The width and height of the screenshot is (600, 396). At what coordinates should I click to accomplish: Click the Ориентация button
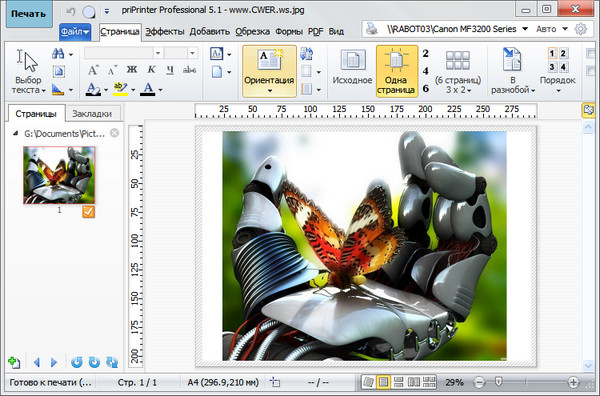pos(269,71)
